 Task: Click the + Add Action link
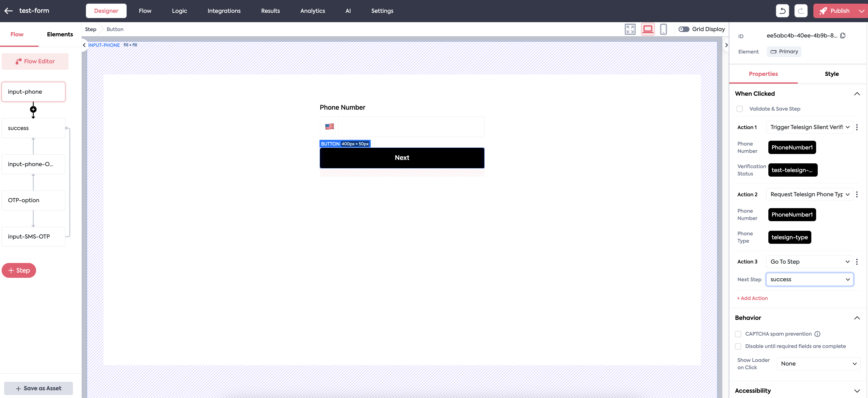tap(752, 298)
